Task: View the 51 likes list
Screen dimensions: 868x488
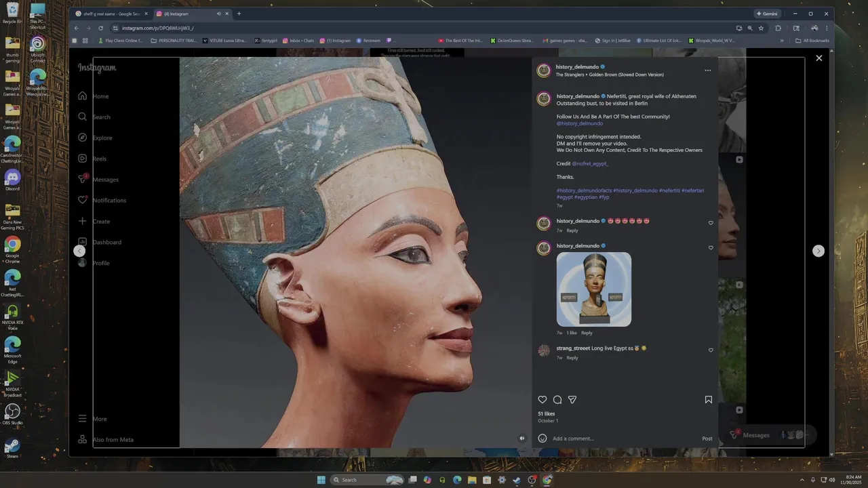Action: coord(547,413)
